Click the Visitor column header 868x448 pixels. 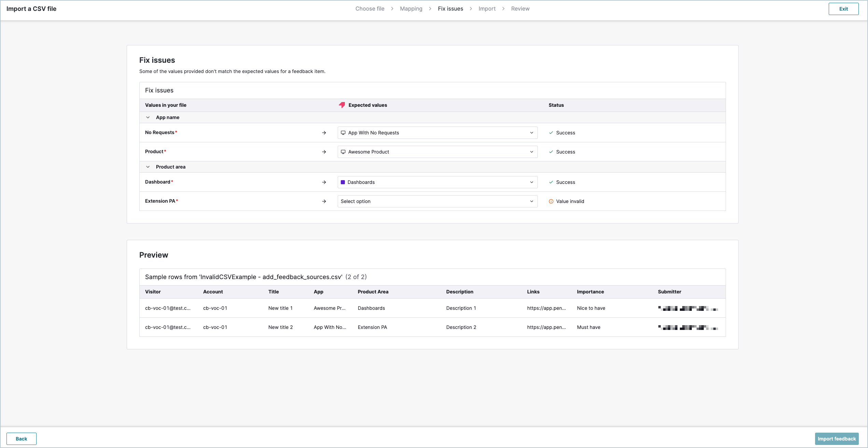[x=153, y=292]
